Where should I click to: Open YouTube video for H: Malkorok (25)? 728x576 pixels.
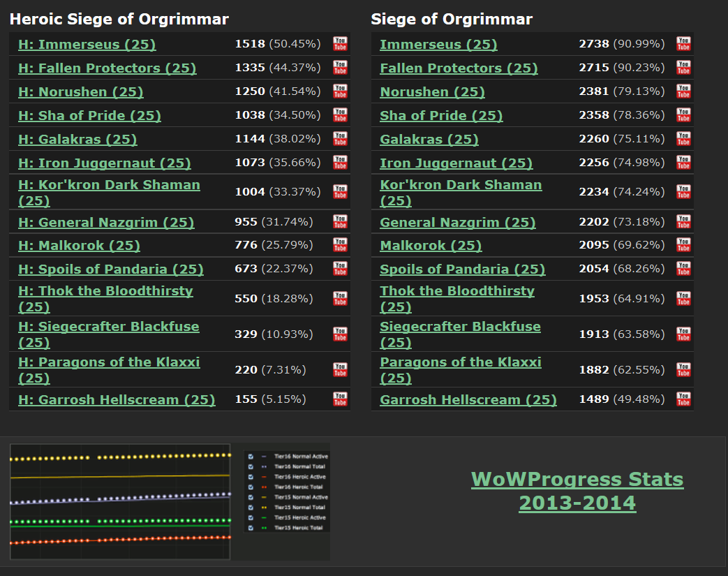coord(341,245)
